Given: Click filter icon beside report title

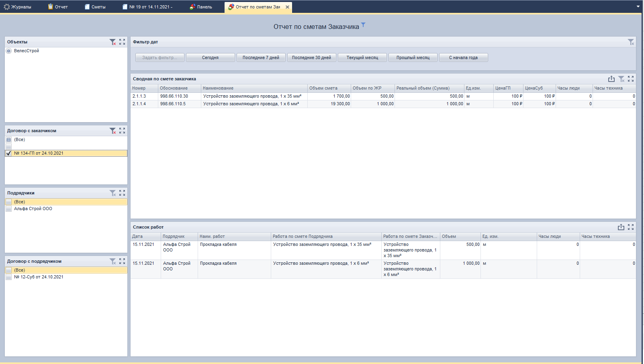Looking at the screenshot, I should pos(363,25).
